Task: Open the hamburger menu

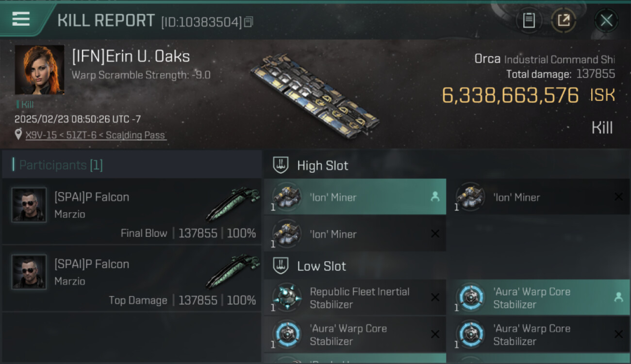Action: (x=21, y=19)
